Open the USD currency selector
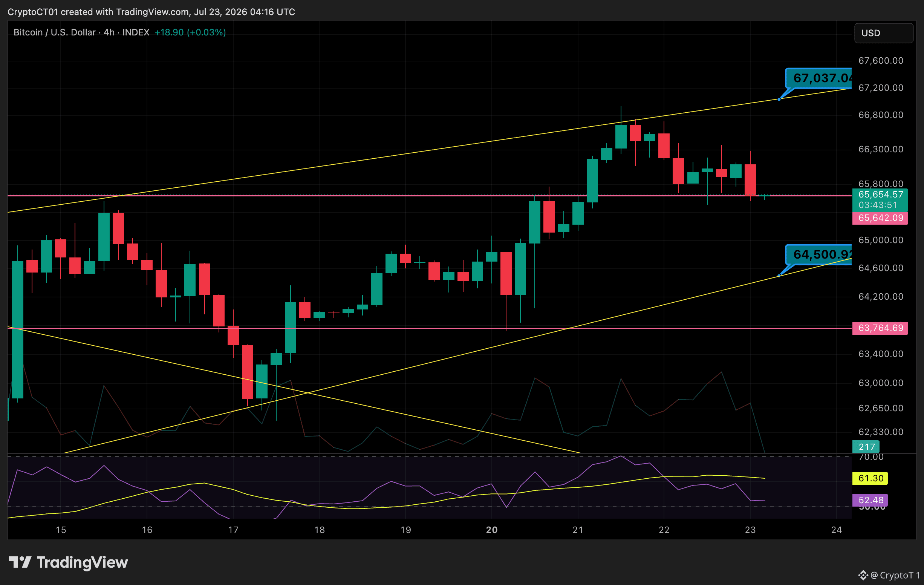The height and width of the screenshot is (585, 924). 884,33
